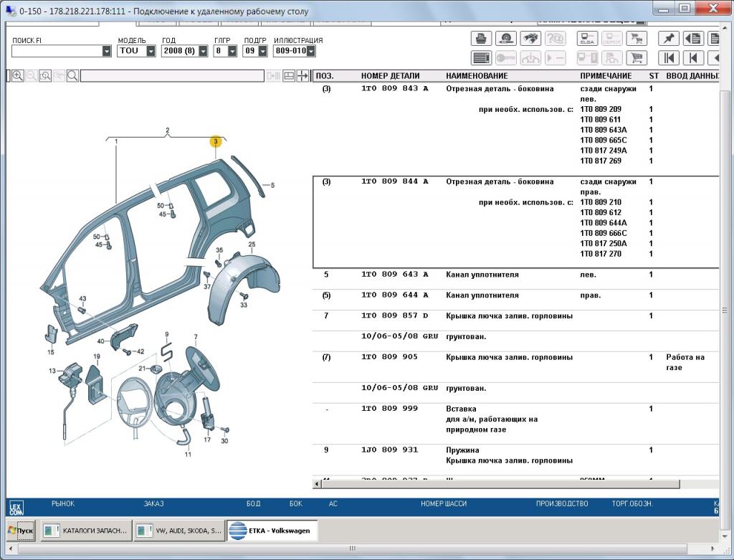Open the Пуск start button
734x560 pixels.
coord(21,531)
